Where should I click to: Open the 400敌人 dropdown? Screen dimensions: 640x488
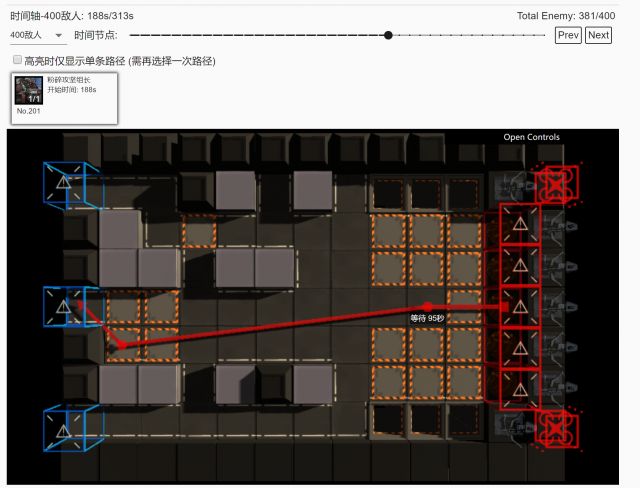(x=37, y=35)
